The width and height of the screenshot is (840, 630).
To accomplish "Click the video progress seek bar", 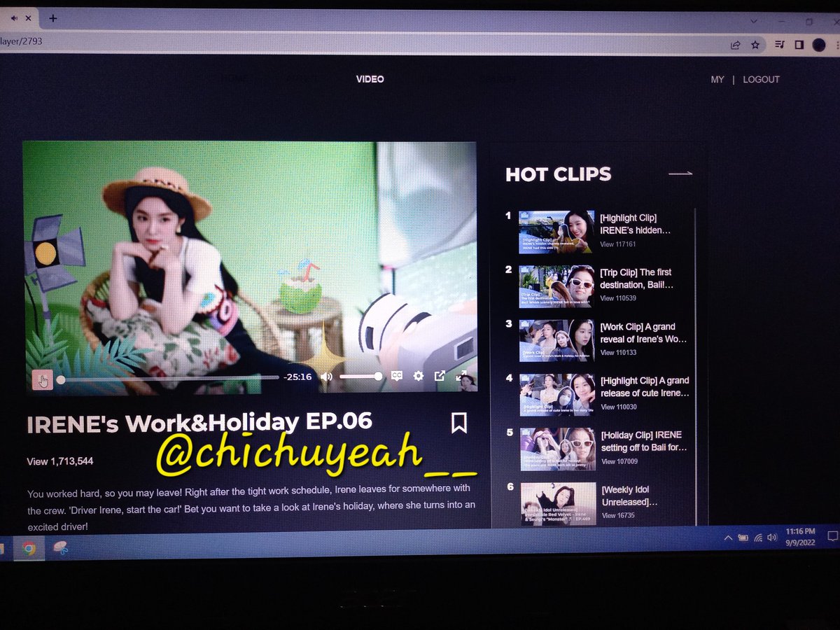I will [x=168, y=379].
